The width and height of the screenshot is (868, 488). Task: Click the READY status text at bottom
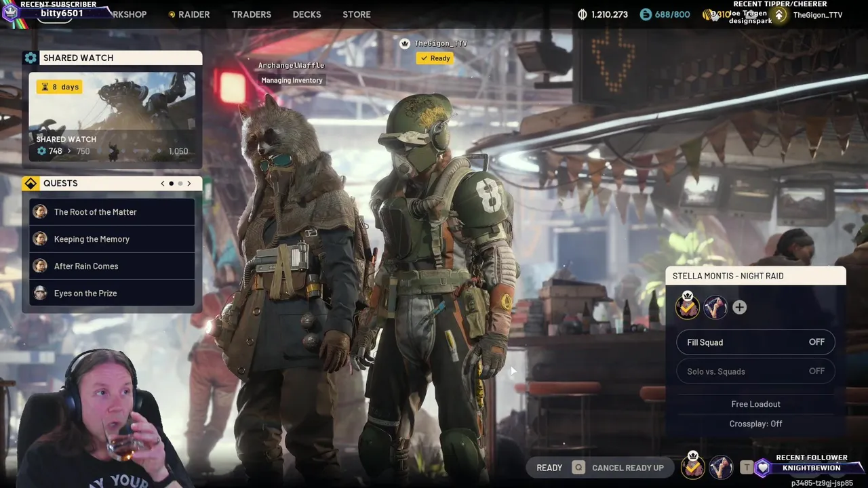pyautogui.click(x=549, y=468)
